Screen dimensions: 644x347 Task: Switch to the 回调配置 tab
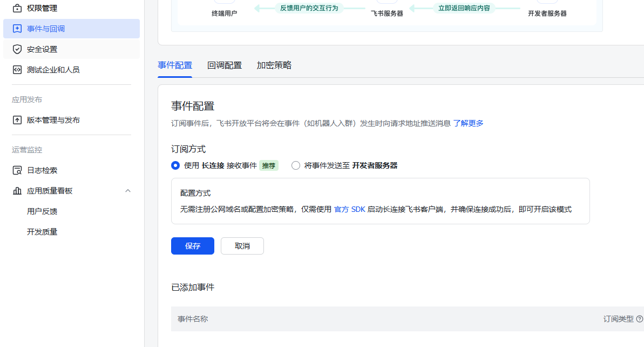[224, 65]
